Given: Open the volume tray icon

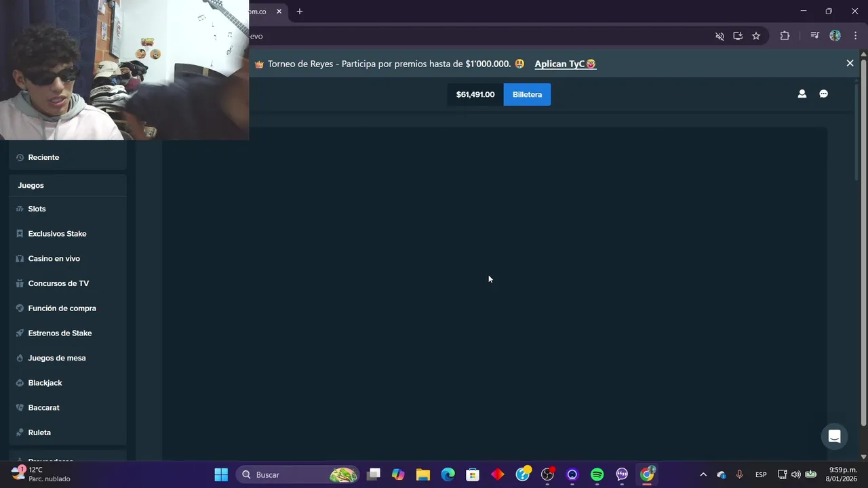Looking at the screenshot, I should [795, 474].
